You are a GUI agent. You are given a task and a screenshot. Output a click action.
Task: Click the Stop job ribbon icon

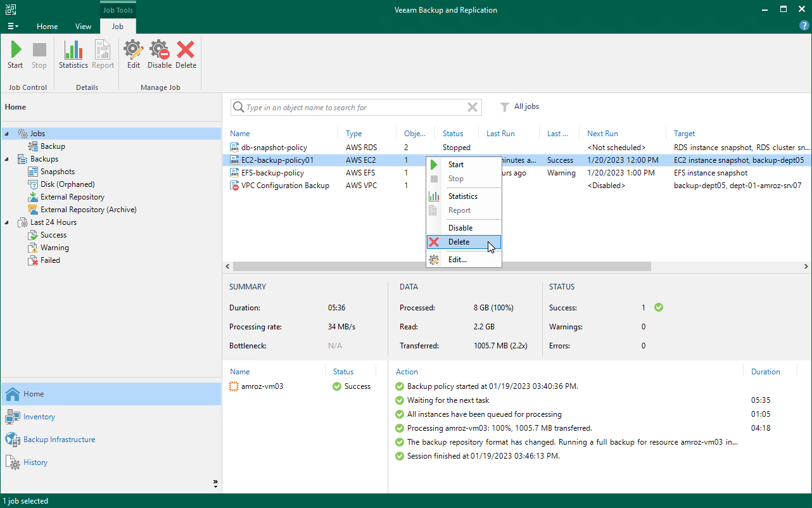point(39,55)
